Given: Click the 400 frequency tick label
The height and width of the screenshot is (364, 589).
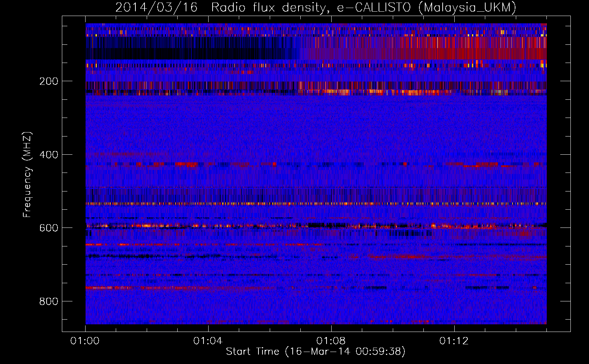Looking at the screenshot, I should (x=48, y=155).
